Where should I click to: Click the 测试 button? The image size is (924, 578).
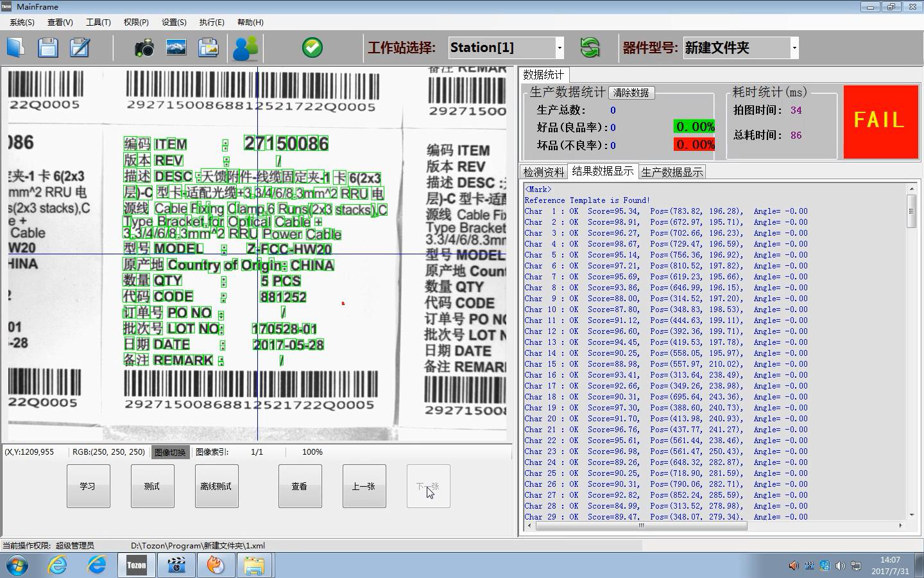tap(152, 486)
